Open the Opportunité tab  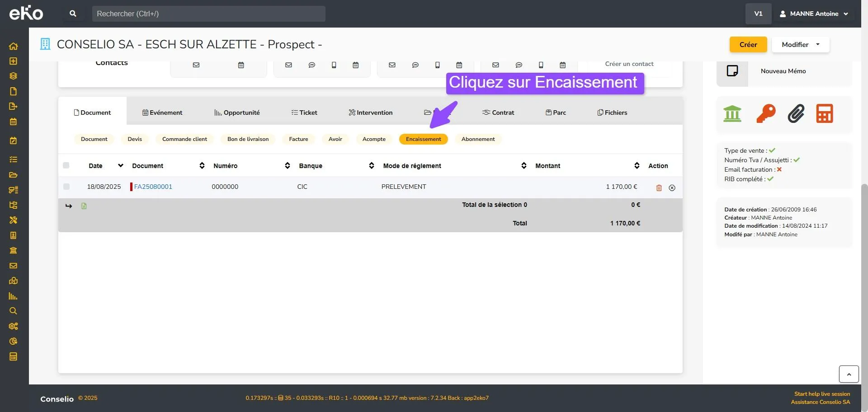[237, 112]
